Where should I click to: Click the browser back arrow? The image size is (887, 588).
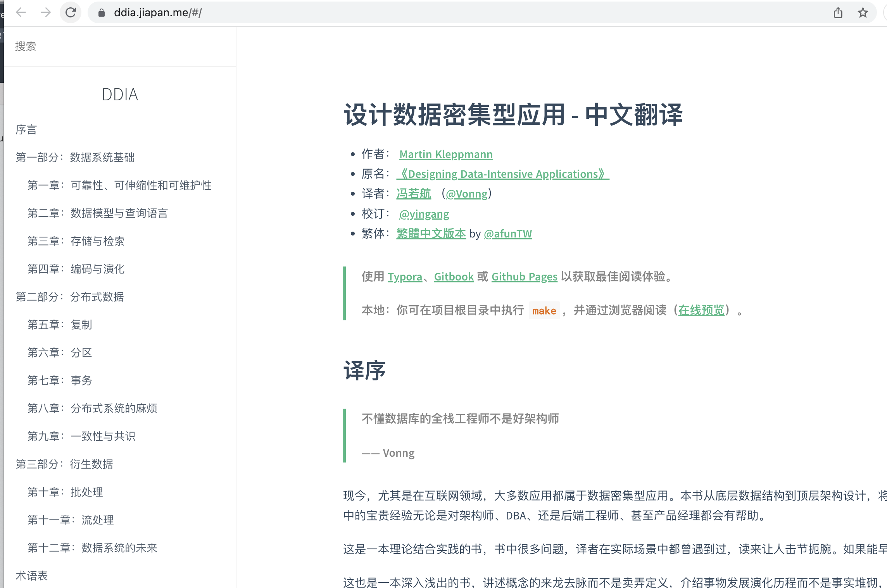(21, 12)
